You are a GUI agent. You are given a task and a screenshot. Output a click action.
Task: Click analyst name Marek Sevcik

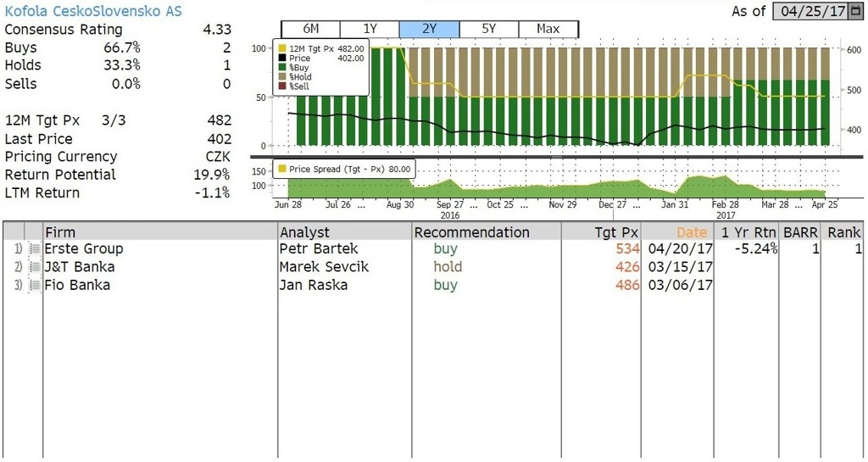(324, 267)
